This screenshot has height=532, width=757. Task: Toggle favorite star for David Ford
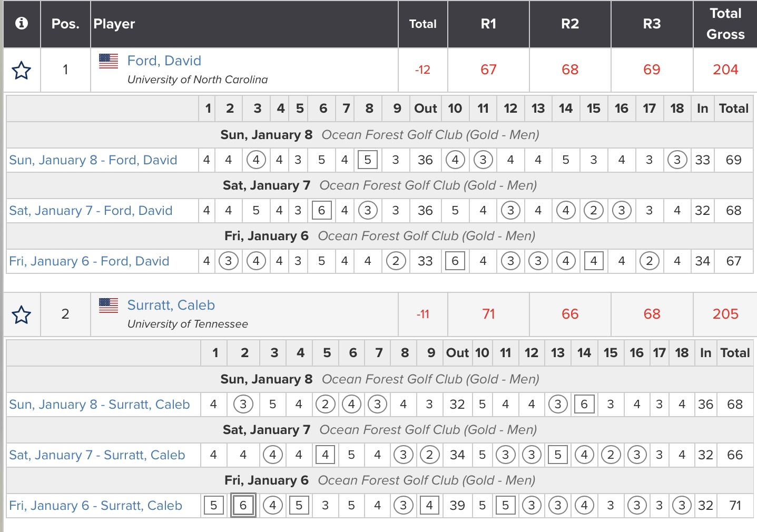(x=22, y=70)
